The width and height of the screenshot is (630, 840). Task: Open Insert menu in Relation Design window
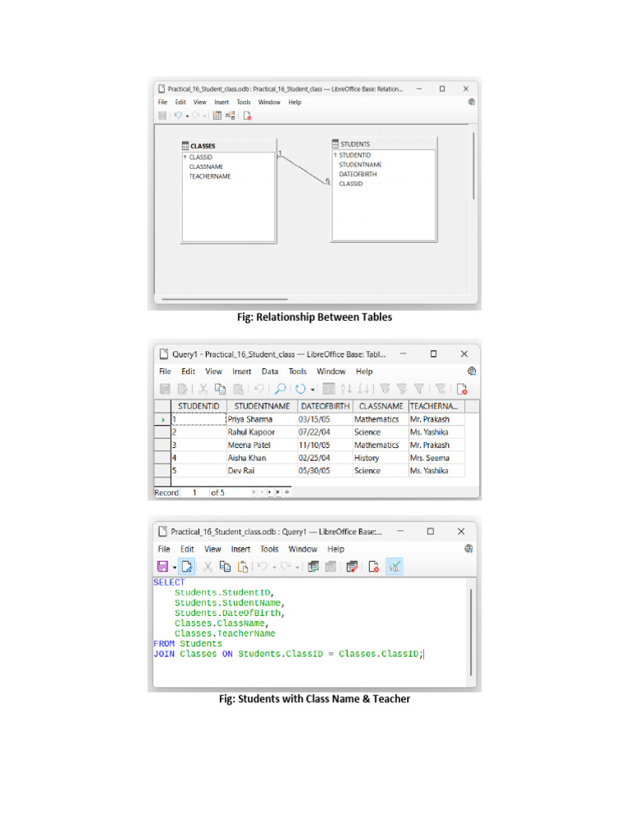point(221,102)
